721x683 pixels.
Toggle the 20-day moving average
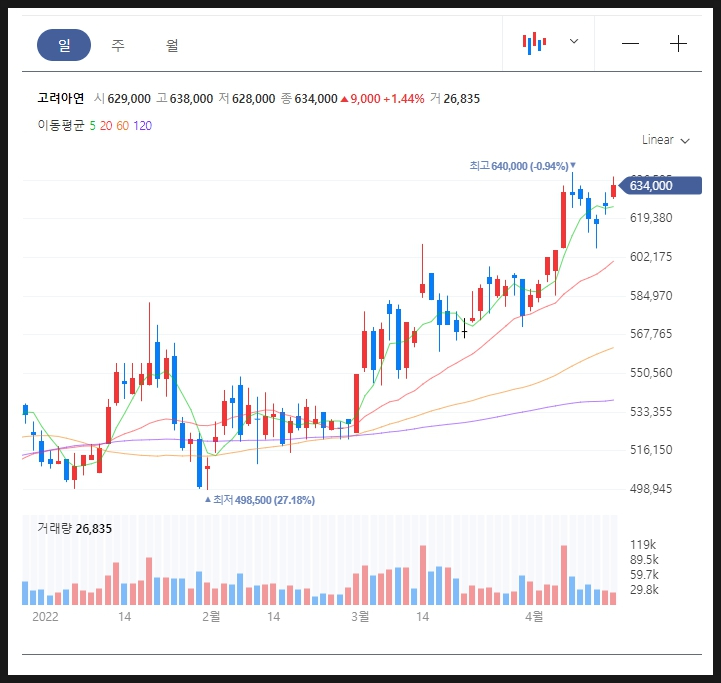point(106,126)
